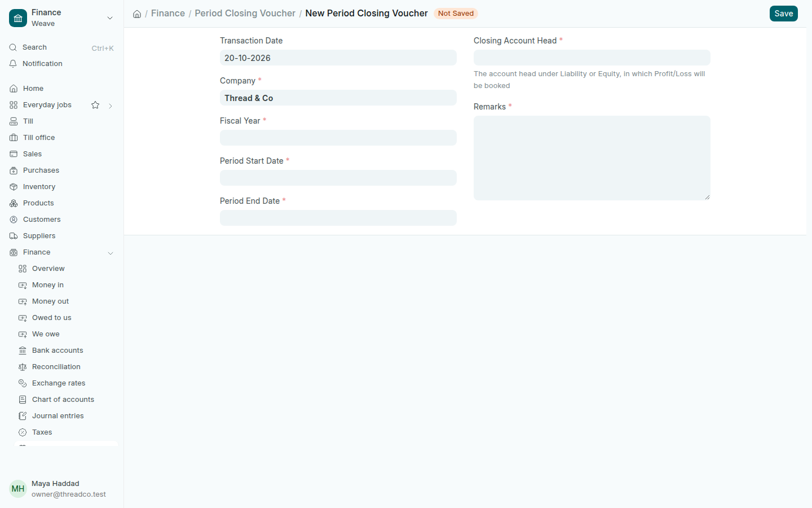Open Bank accounts under Finance
Screen dimensions: 812x508
(66, 351)
